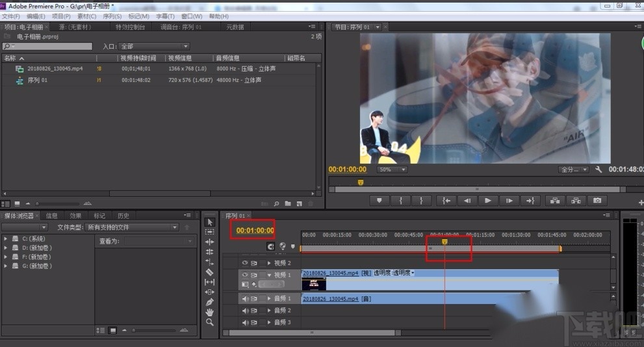644x347 pixels.
Task: Toggle eye visibility for 视频 2 track
Action: 245,263
